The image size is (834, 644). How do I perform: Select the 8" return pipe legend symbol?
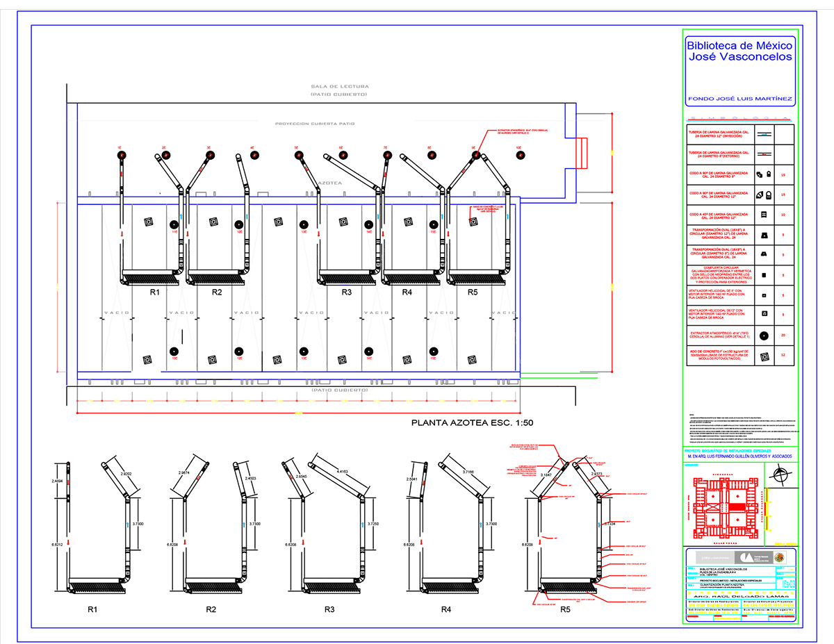(x=764, y=154)
